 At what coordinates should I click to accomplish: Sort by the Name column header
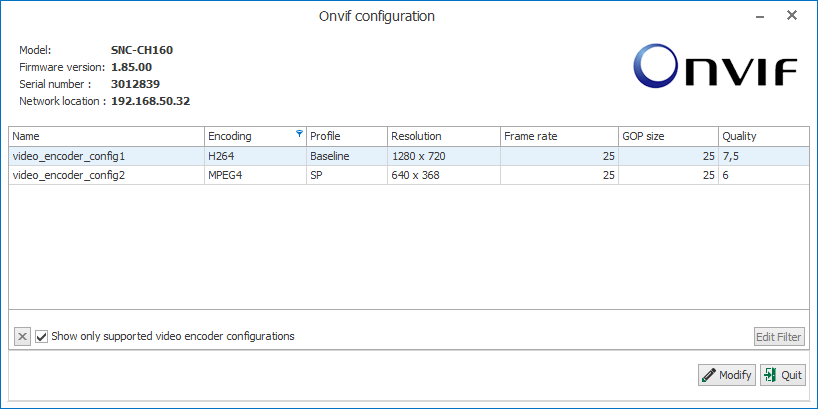coord(106,136)
